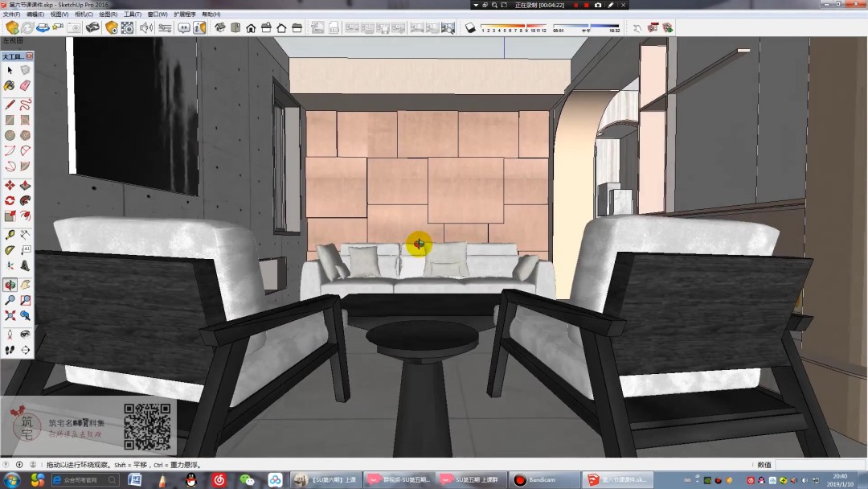Choose the Look Around eye tool
This screenshot has height=489, width=868.
[26, 335]
